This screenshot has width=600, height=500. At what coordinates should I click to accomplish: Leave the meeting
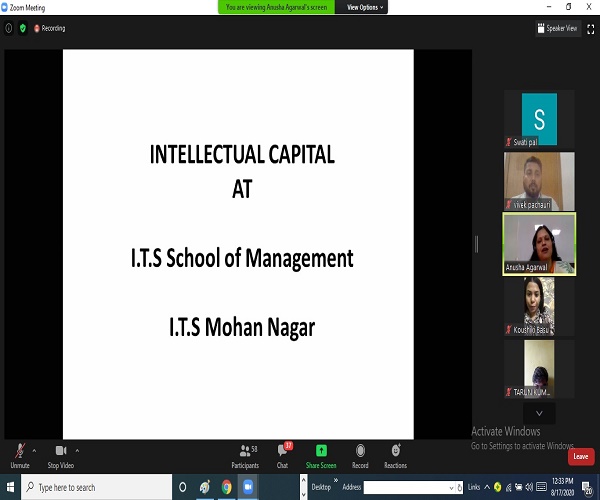(580, 456)
